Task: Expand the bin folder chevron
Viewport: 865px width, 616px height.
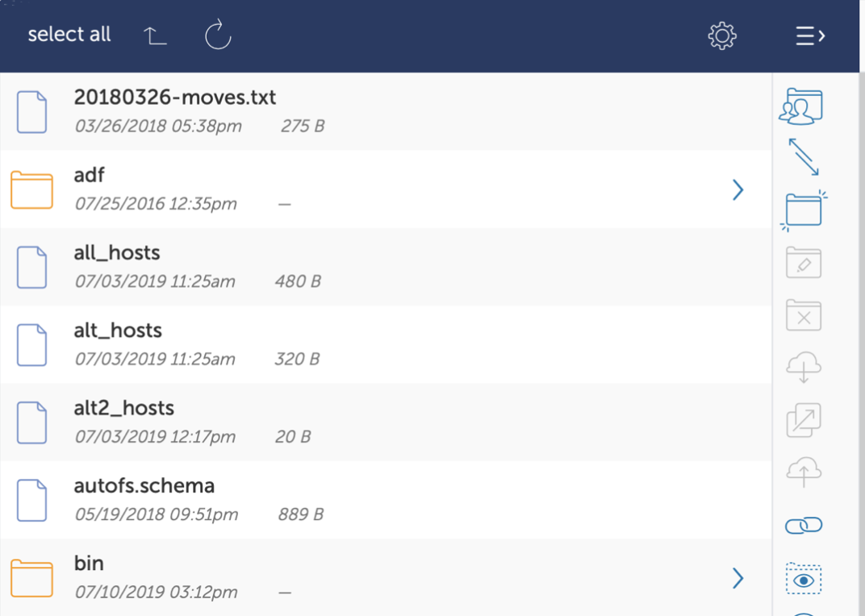Action: click(x=738, y=578)
